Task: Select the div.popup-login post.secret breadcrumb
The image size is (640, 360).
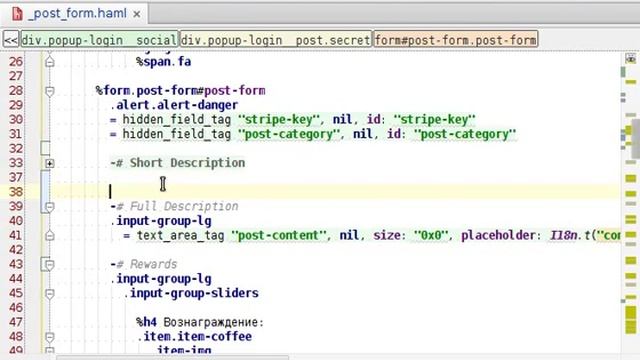Action: click(x=276, y=40)
